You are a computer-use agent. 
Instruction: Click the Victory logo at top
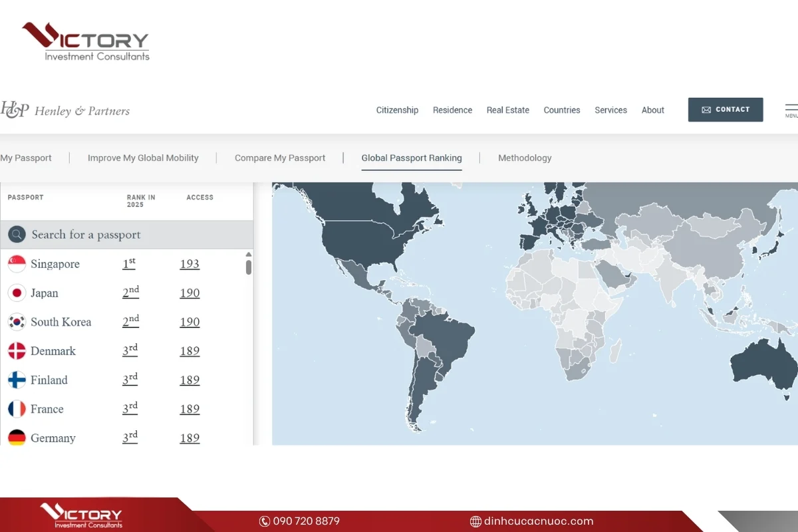pyautogui.click(x=85, y=41)
